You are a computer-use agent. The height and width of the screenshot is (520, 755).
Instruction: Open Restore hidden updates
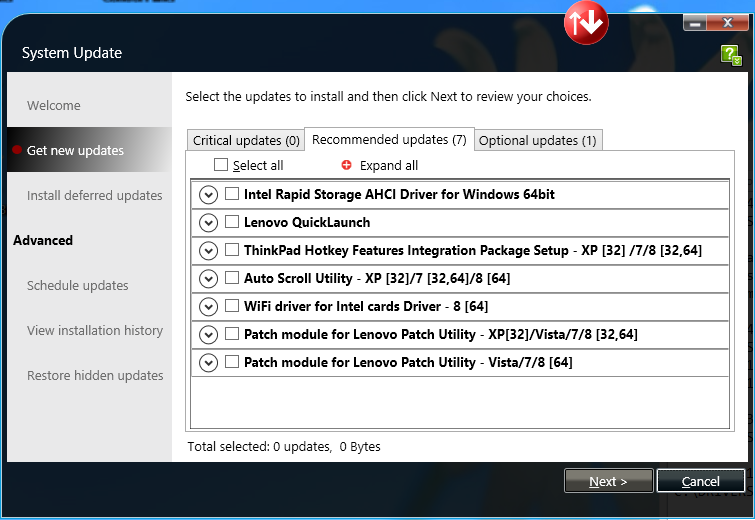click(x=95, y=375)
